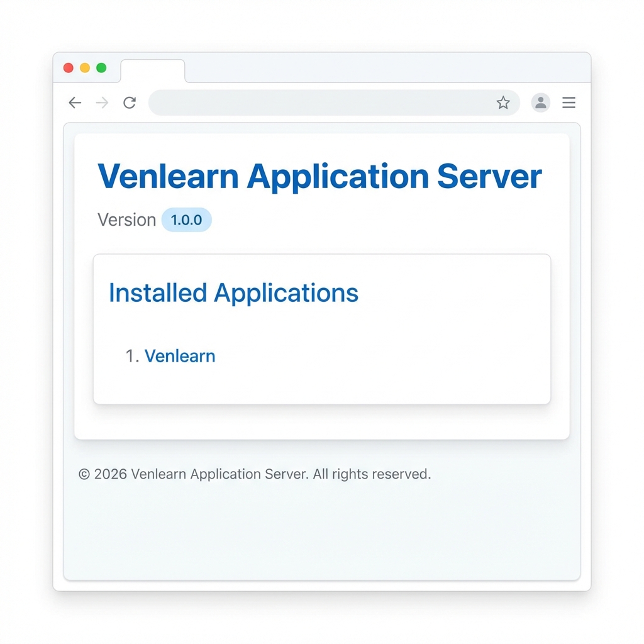Click the bookmark star icon
This screenshot has width=644, height=644.
pos(503,102)
